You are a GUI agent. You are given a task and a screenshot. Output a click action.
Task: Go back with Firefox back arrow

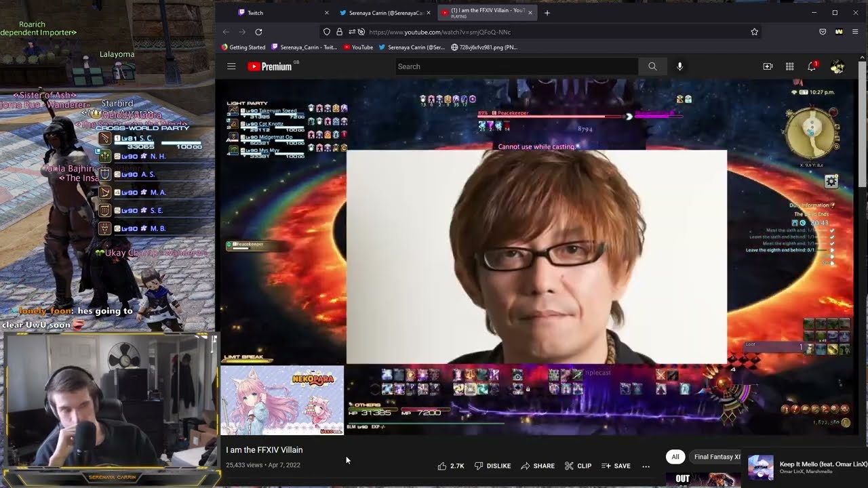pos(226,32)
